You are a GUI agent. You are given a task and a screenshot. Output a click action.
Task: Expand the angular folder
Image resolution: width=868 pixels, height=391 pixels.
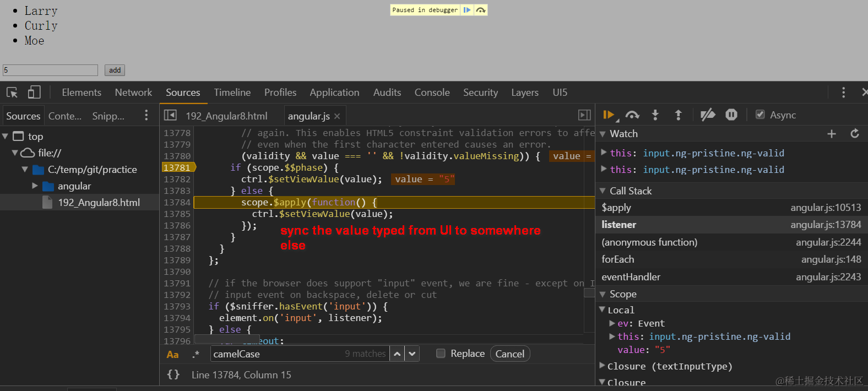click(x=35, y=186)
